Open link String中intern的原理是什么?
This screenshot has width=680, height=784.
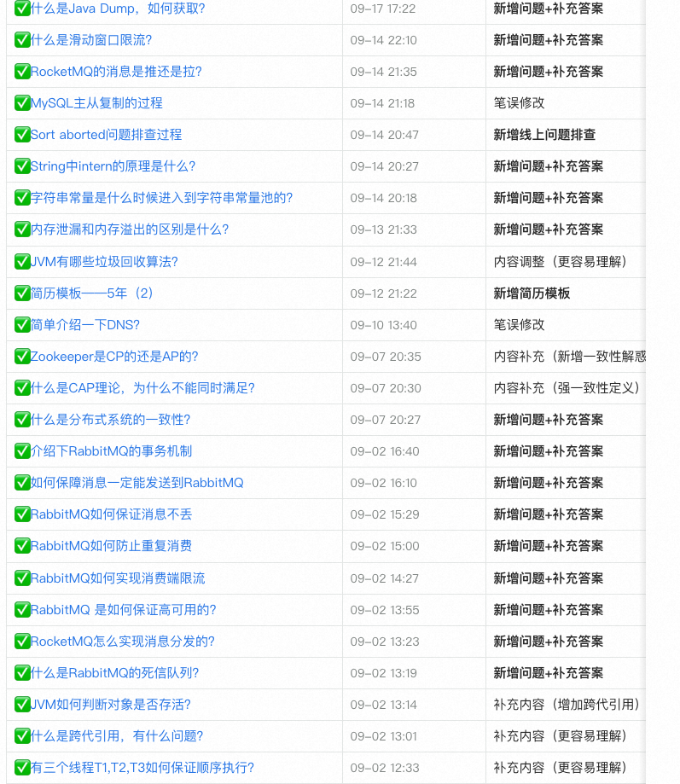(113, 166)
